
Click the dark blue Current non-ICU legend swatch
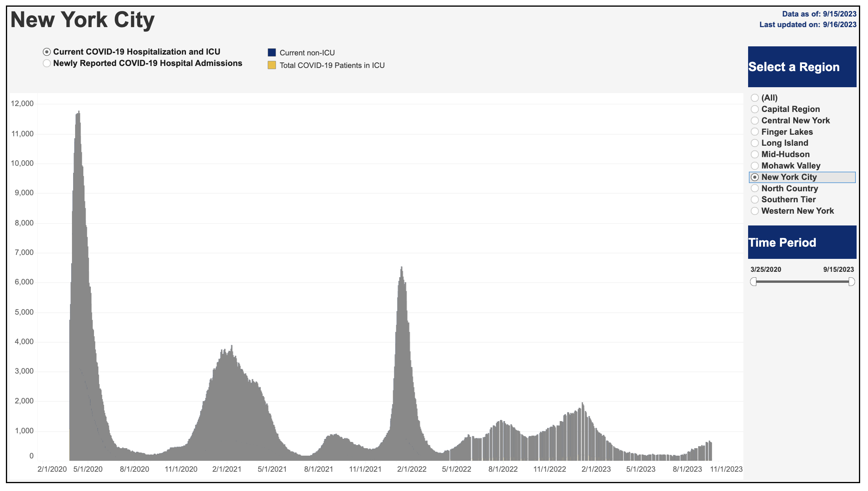pyautogui.click(x=272, y=53)
